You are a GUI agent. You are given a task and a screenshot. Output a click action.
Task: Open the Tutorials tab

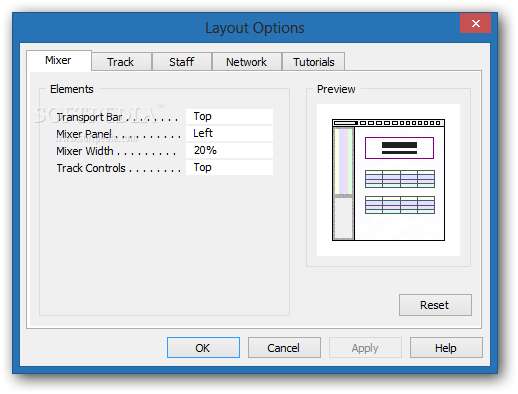point(313,62)
